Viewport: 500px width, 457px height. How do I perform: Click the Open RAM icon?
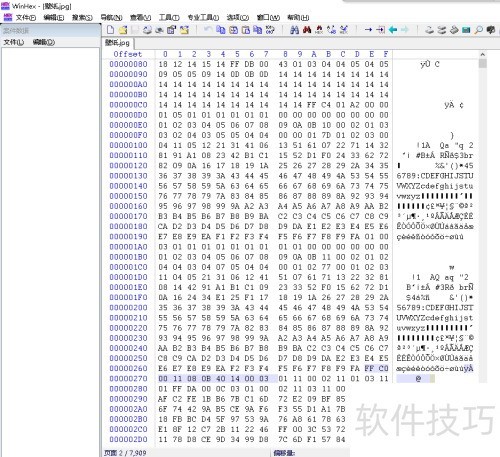(x=454, y=30)
